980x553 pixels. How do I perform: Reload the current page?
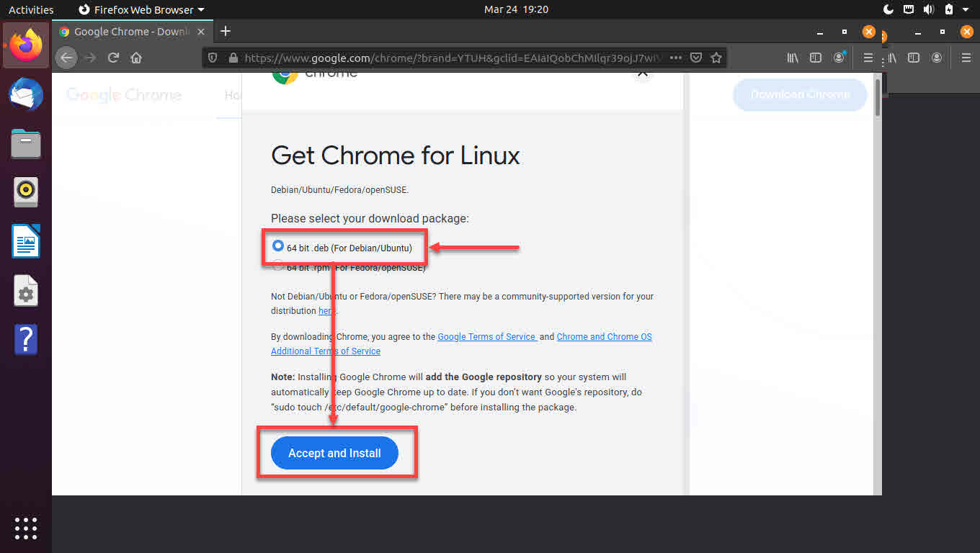point(113,58)
